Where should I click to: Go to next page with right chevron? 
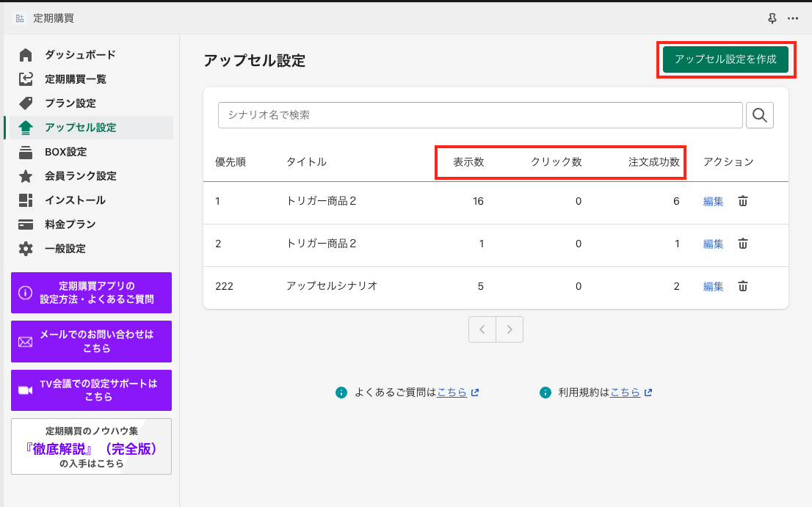pos(510,329)
